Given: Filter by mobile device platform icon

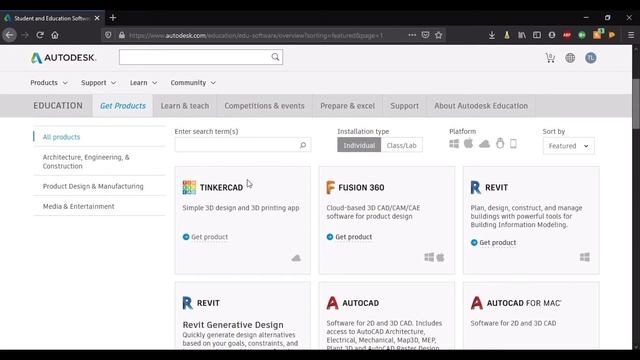Looking at the screenshot, I should coord(513,144).
